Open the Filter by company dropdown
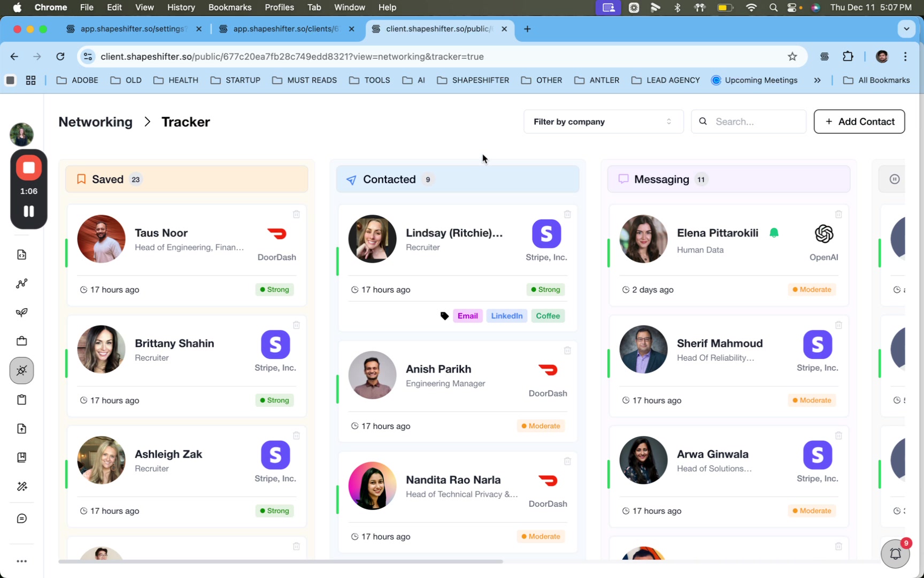This screenshot has width=924, height=578. coord(603,121)
